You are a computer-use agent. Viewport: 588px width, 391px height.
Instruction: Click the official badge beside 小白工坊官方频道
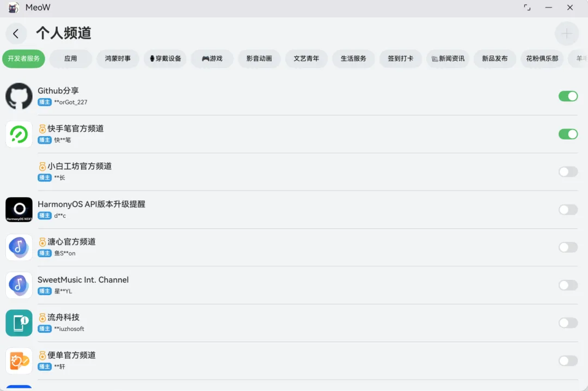click(x=42, y=166)
